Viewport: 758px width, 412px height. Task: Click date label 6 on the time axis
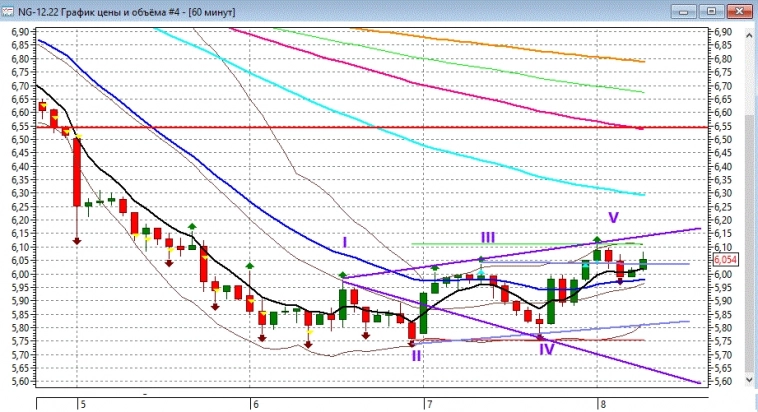[x=256, y=404]
